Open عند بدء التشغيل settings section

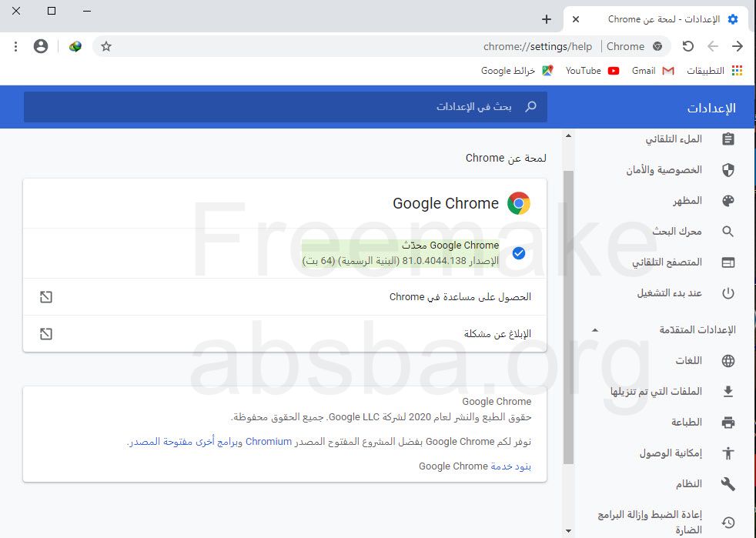click(x=669, y=293)
